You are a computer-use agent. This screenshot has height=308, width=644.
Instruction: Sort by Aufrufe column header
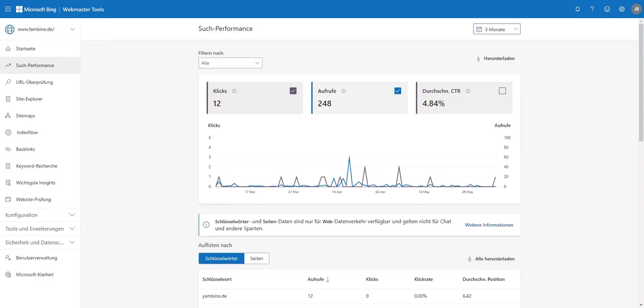(x=319, y=280)
